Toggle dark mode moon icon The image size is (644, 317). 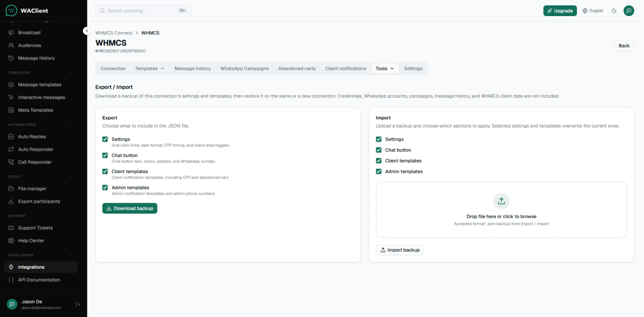tap(614, 11)
